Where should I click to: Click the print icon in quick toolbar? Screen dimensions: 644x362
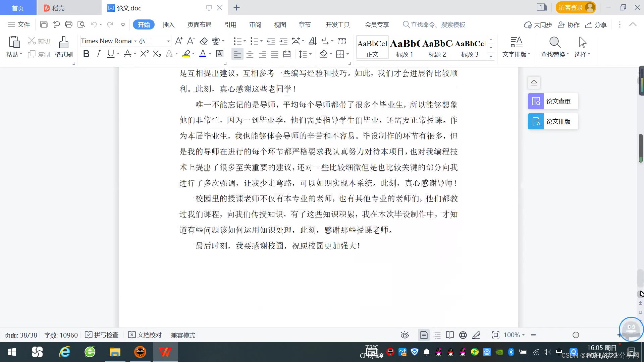pyautogui.click(x=69, y=24)
